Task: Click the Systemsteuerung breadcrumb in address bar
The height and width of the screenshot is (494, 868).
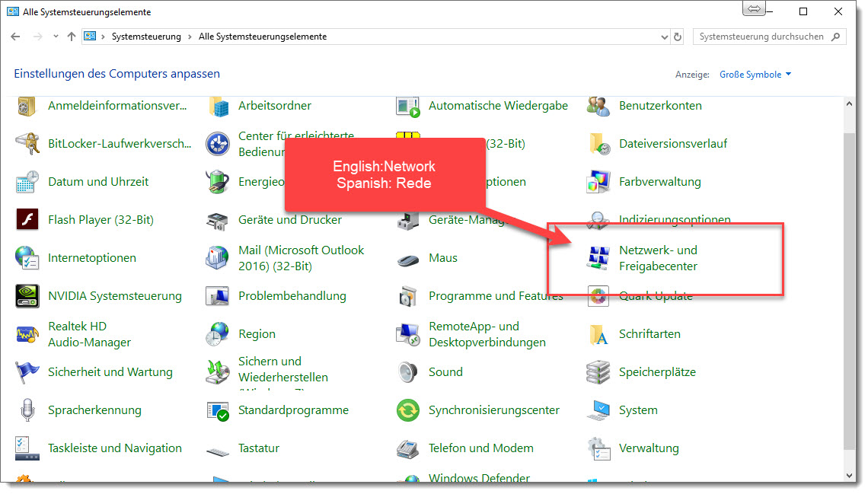Action: pyautogui.click(x=146, y=37)
